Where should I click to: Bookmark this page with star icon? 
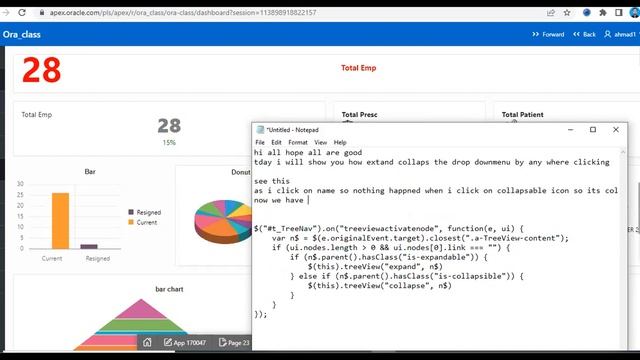coord(567,13)
